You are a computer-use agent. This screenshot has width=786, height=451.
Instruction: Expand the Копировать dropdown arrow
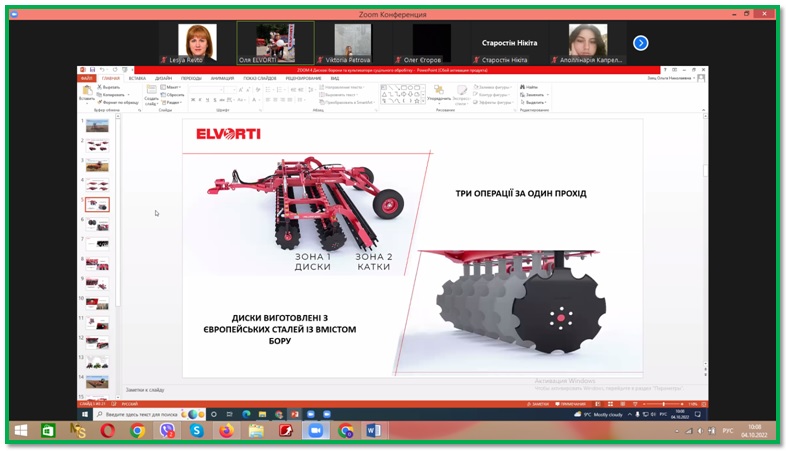pos(128,95)
